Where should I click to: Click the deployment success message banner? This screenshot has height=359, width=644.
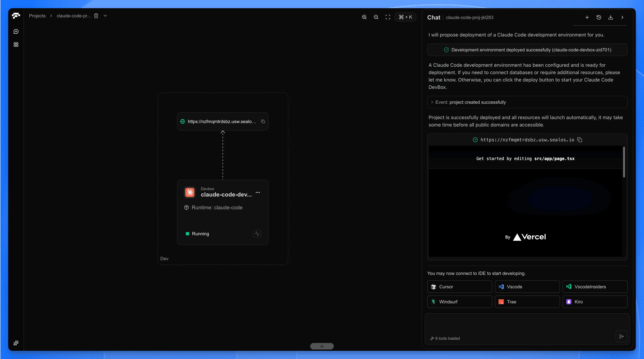[x=527, y=50]
